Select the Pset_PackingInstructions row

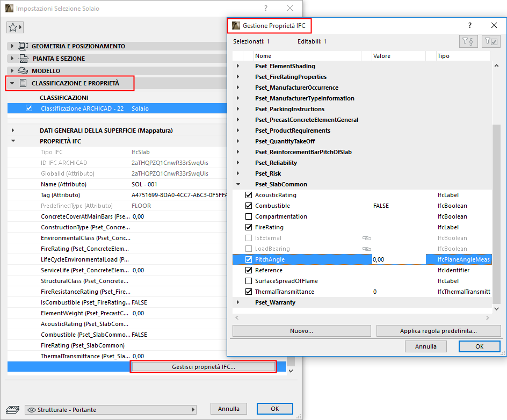pyautogui.click(x=362, y=109)
